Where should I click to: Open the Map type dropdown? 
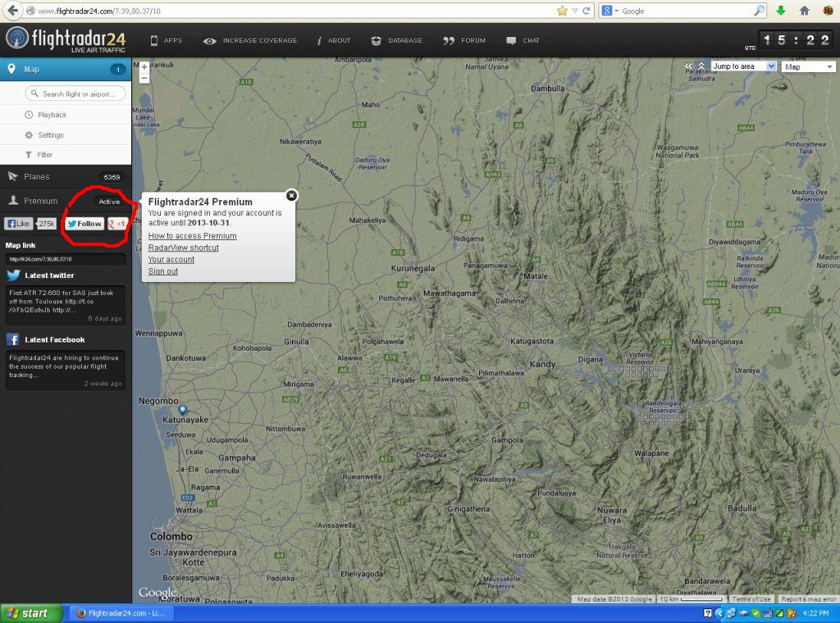pos(808,67)
